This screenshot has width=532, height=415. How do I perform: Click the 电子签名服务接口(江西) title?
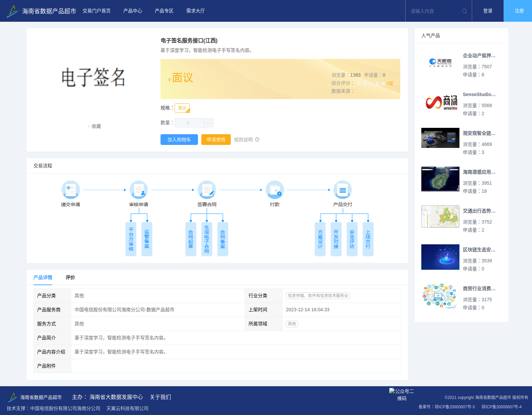[x=189, y=40]
